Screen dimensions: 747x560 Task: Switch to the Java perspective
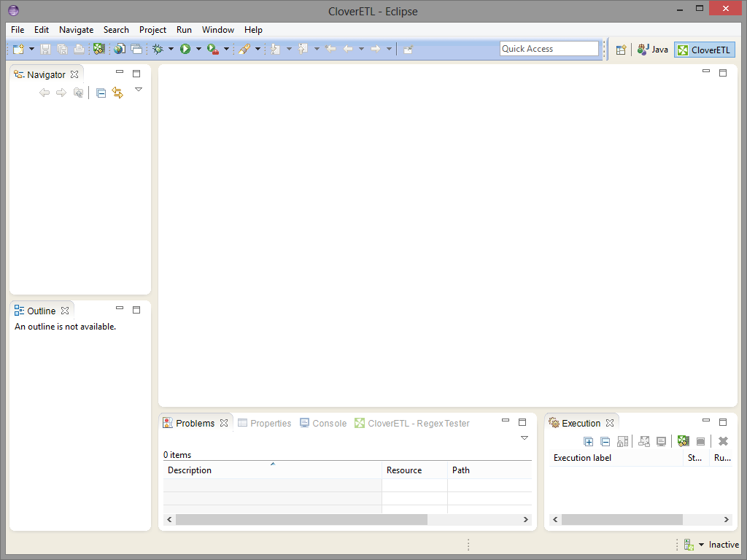[652, 50]
